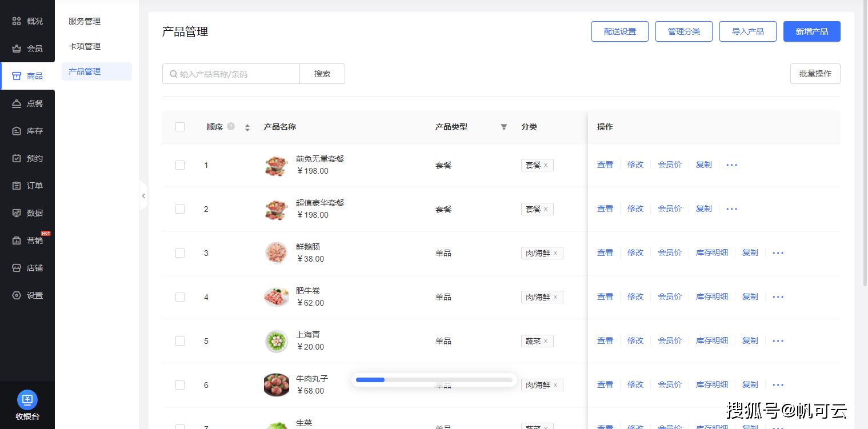Open more actions for 鲜鹅肠
The height and width of the screenshot is (429, 868).
[x=778, y=253]
